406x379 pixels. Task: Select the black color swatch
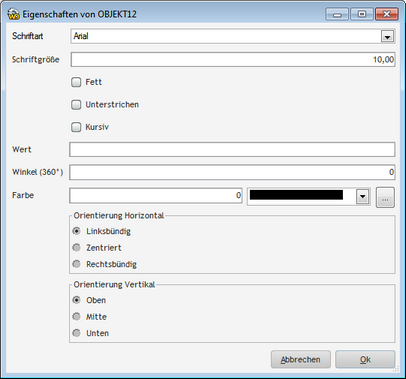click(296, 195)
